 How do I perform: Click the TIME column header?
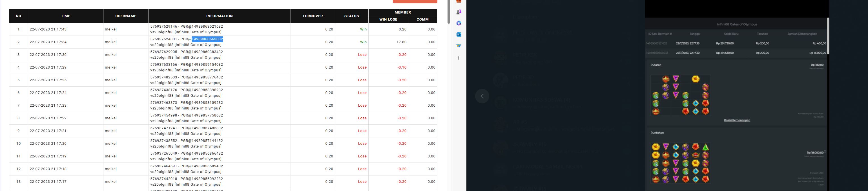66,16
